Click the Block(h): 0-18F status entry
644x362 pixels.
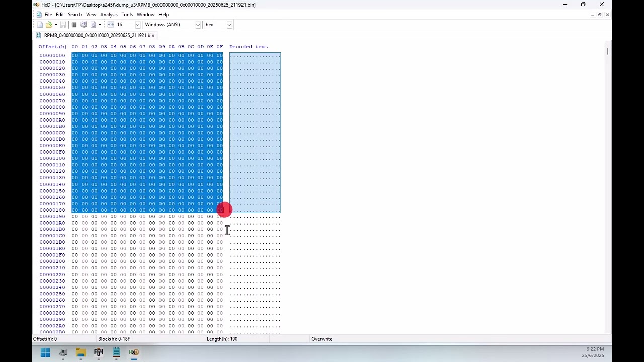114,339
